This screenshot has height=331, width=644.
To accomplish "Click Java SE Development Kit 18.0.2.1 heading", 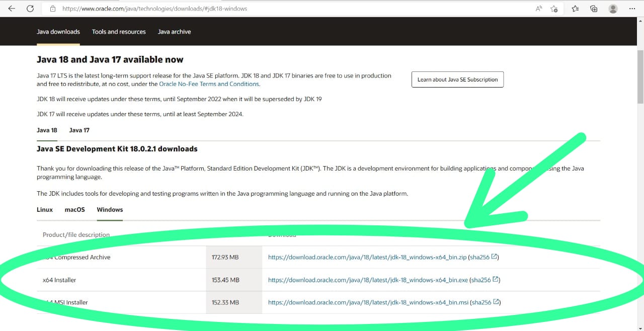I will tap(117, 149).
